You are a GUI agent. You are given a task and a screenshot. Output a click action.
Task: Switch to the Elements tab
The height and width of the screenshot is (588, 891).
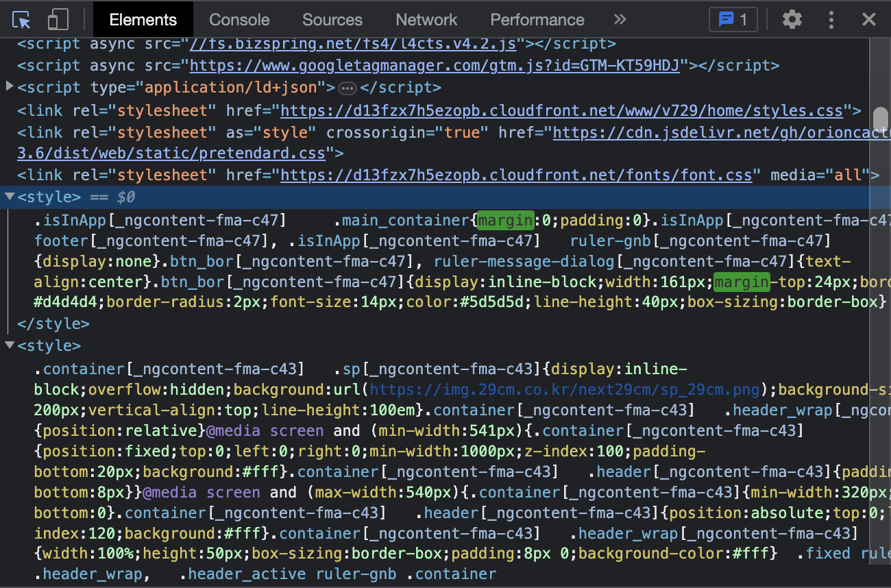143,20
